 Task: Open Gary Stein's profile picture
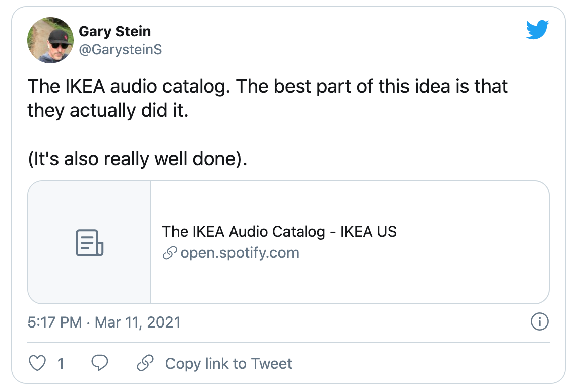click(50, 40)
